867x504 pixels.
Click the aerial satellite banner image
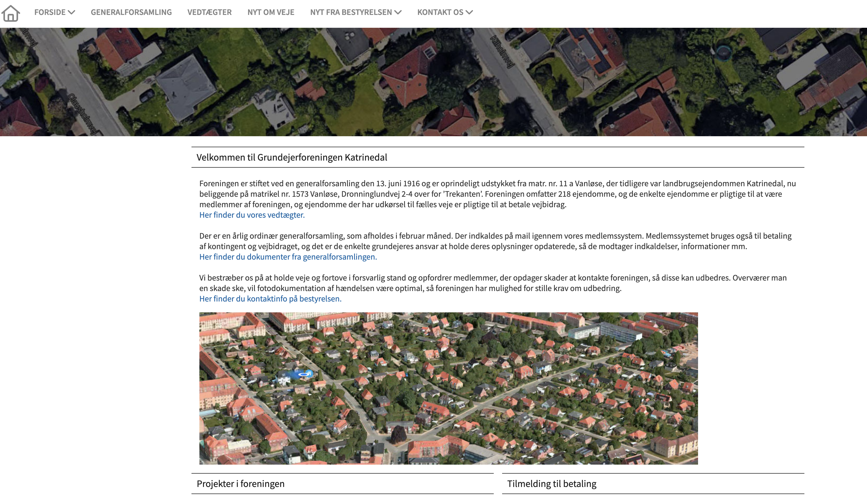[x=433, y=82]
